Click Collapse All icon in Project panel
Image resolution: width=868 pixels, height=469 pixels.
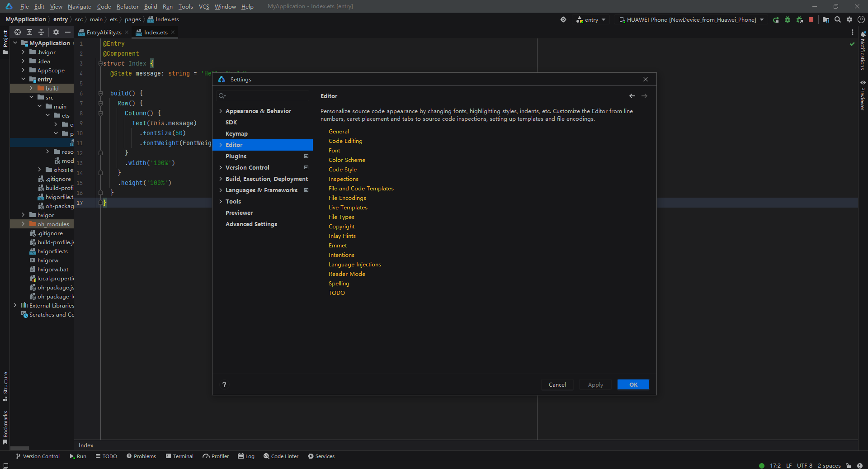41,32
